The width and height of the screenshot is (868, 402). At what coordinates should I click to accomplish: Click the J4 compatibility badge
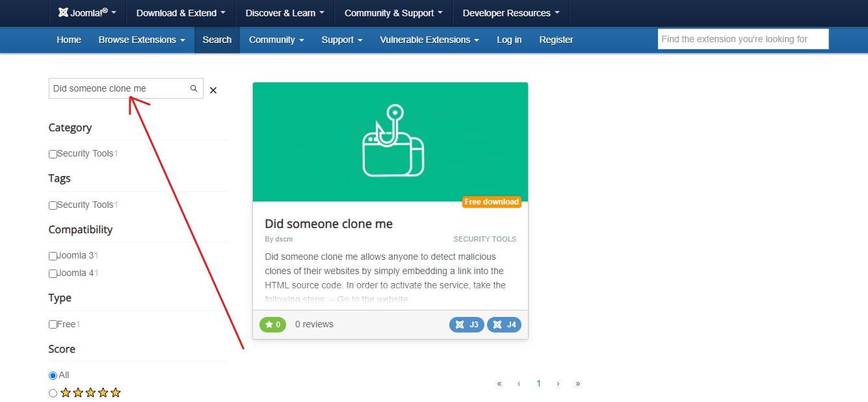[x=504, y=325]
